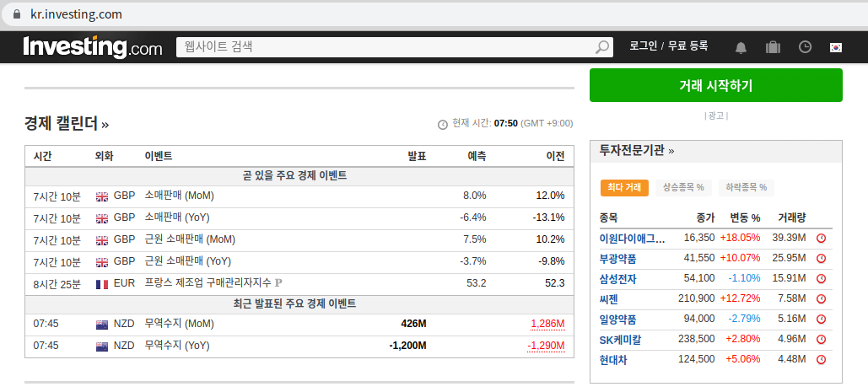Open notifications bell icon
Screen dimensions: 868x392
[741, 47]
